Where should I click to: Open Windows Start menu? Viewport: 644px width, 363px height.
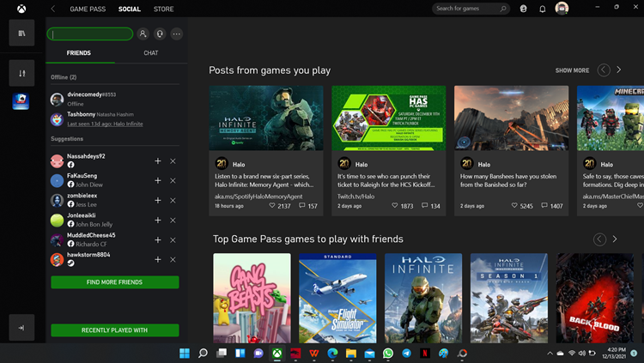tap(185, 354)
